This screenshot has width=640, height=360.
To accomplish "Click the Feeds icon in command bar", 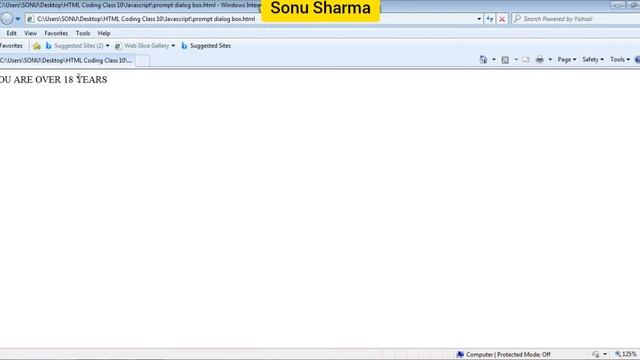I will tap(505, 60).
